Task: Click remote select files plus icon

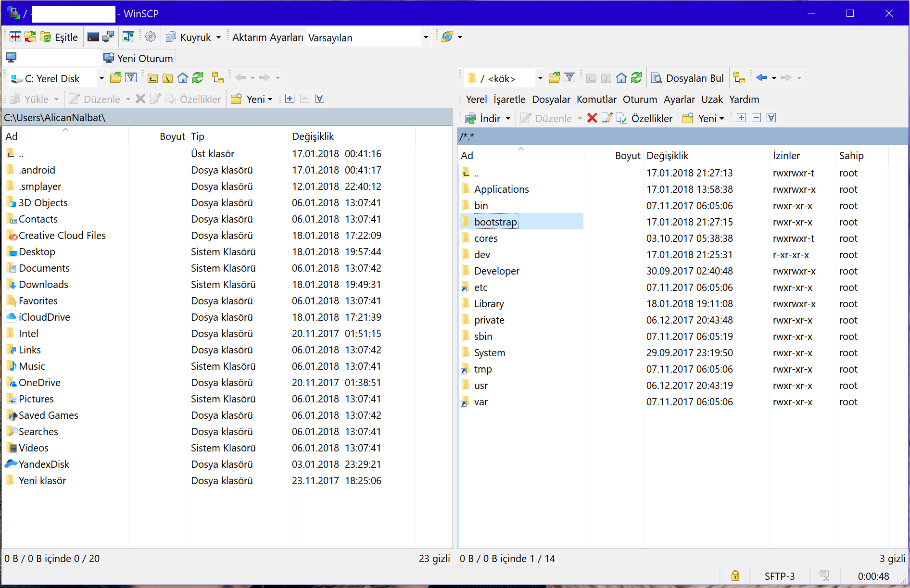Action: 741,118
